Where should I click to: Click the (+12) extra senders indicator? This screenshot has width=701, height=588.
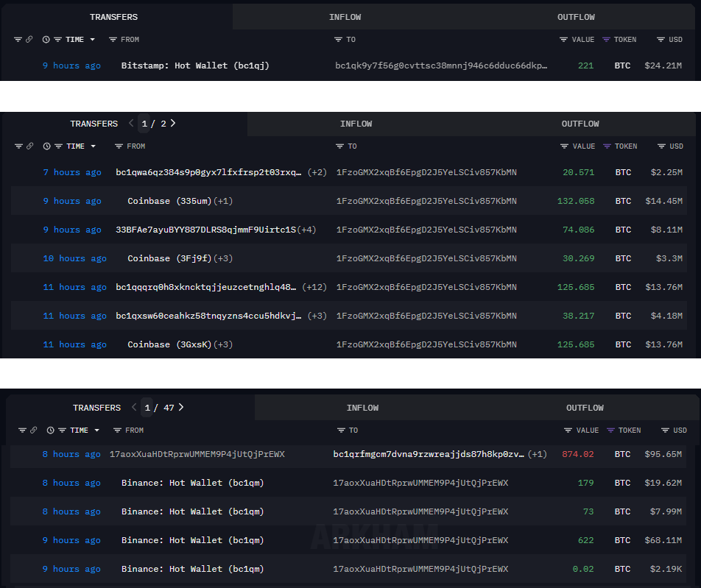coord(314,287)
